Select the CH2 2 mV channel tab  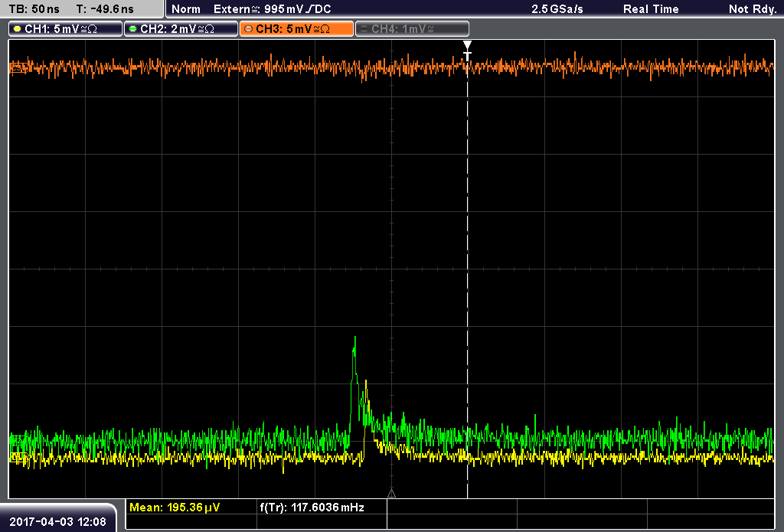(181, 28)
